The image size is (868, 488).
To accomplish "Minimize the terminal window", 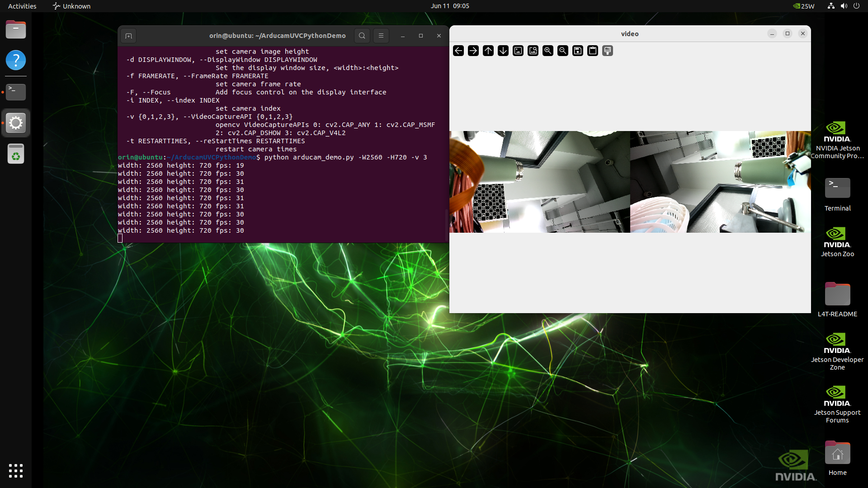I will click(402, 36).
